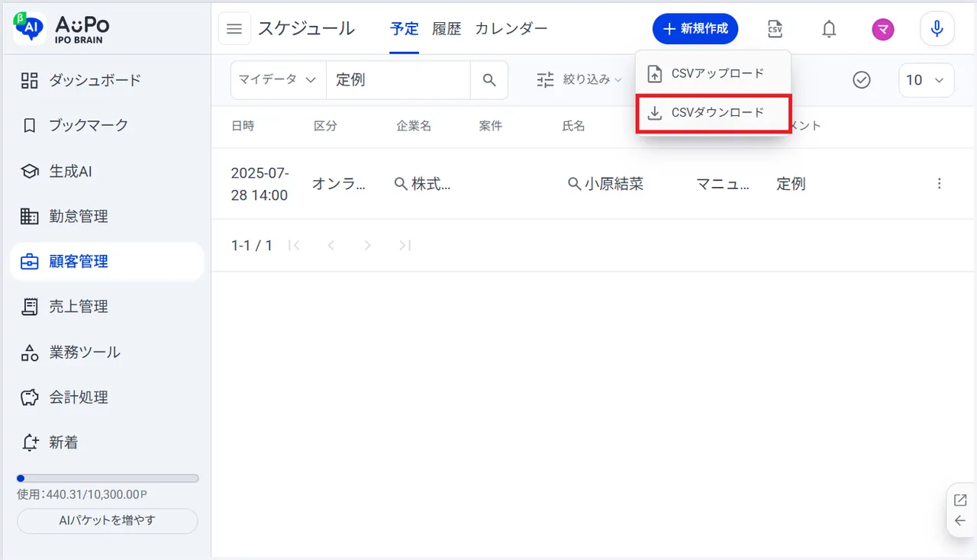Viewport: 977px width, 560px height.
Task: Jump to the first page arrow
Action: point(294,246)
